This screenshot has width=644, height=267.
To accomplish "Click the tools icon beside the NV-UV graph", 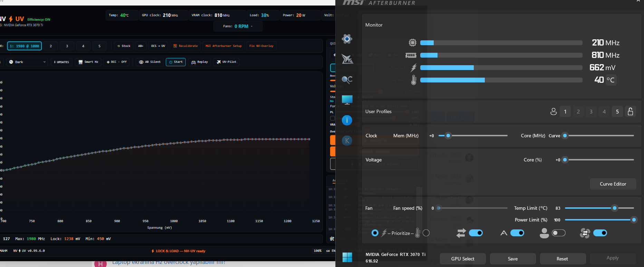I will coord(332,239).
